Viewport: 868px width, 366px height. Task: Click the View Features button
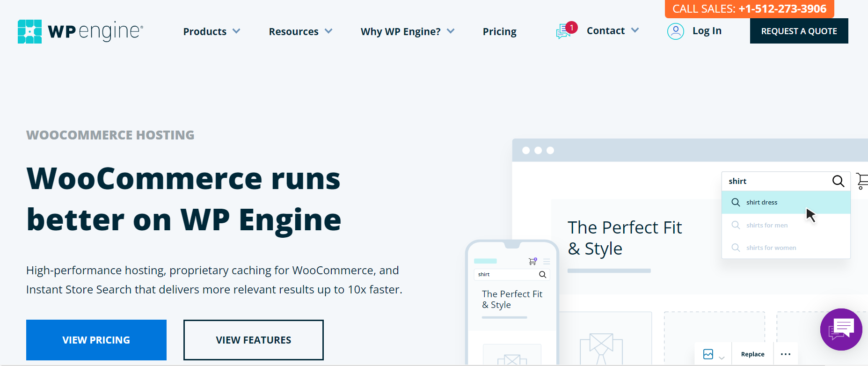click(x=254, y=340)
